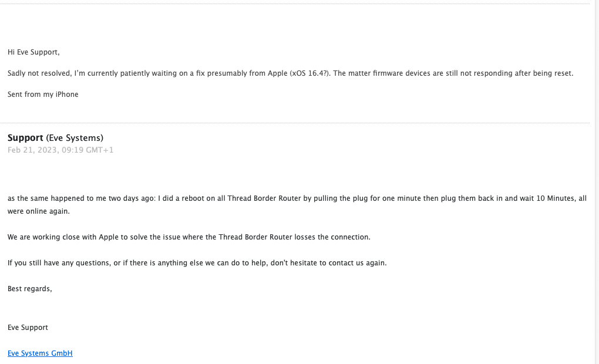Click the 'were online again.' line

point(39,211)
